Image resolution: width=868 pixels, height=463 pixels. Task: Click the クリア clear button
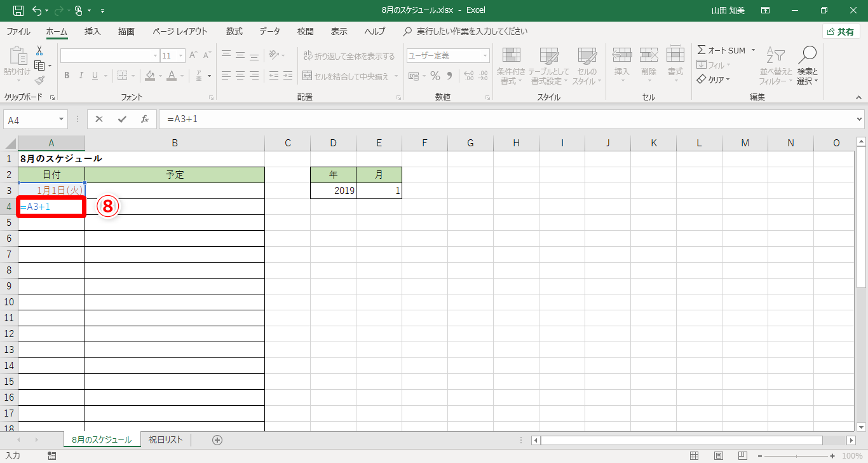[714, 79]
